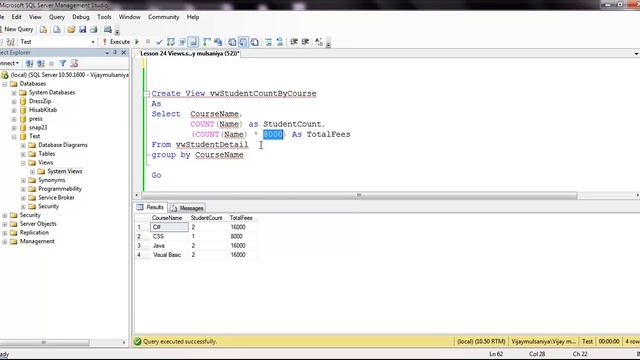Open the Window menu
Image resolution: width=640 pixels, height=360 pixels.
tap(129, 17)
